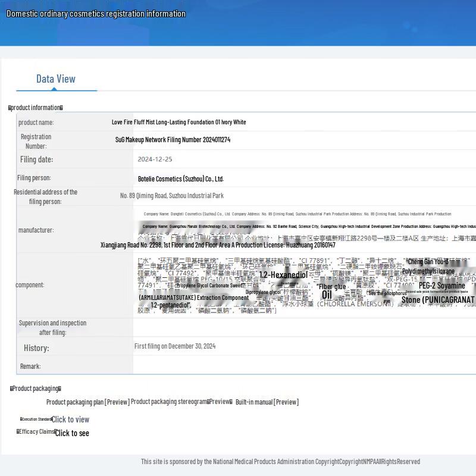476x476 pixels.
Task: Click the filing date value '2024-12-25'
Action: click(x=155, y=159)
